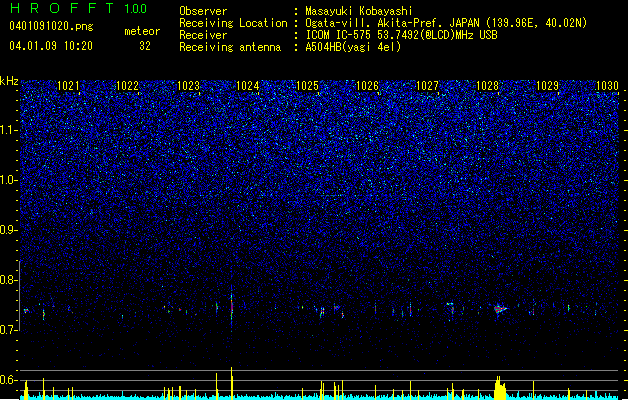
Task: Click the 'Observer' label
Action: click(x=203, y=11)
